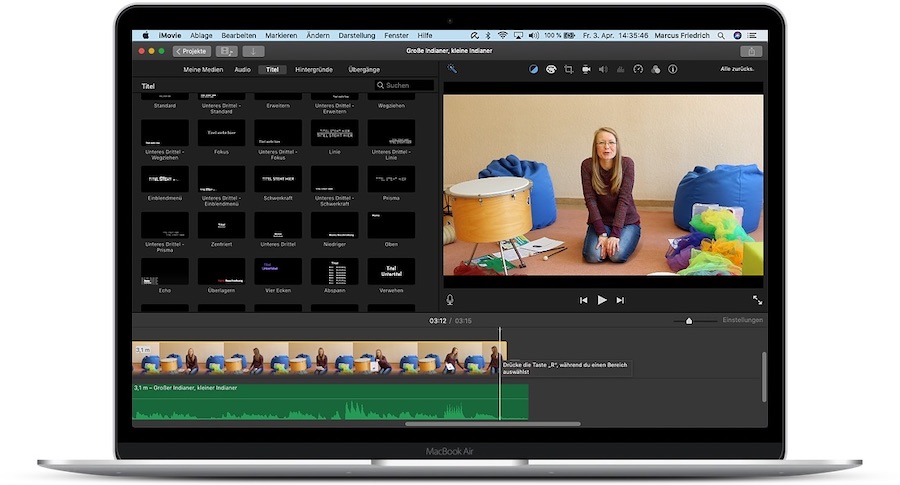Choose the Oben title style
Viewport: 900px width, 485px height.
tap(391, 226)
